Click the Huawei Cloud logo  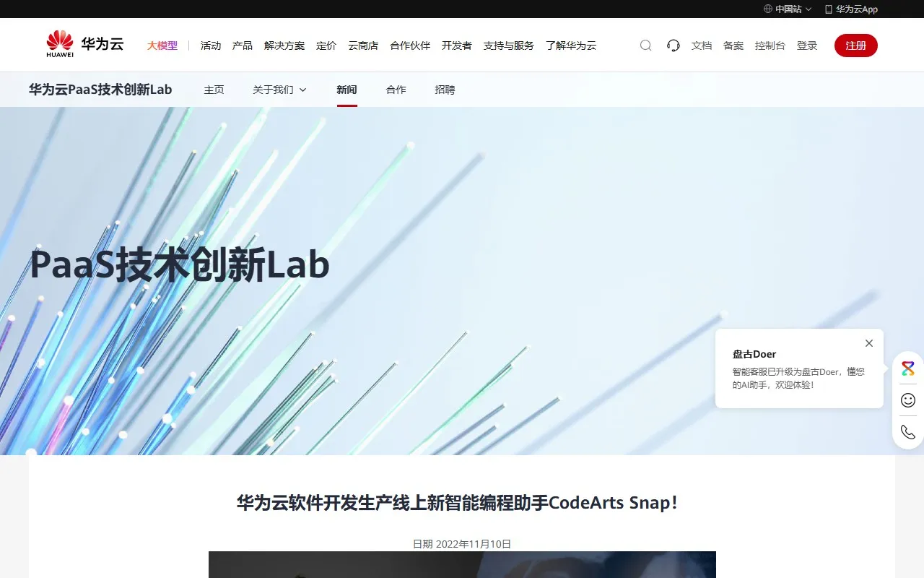point(84,45)
